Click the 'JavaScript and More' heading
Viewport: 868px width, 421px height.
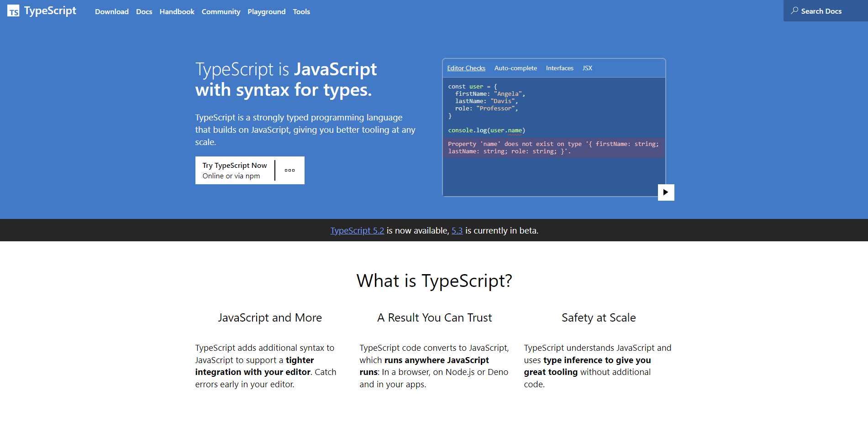pos(270,318)
